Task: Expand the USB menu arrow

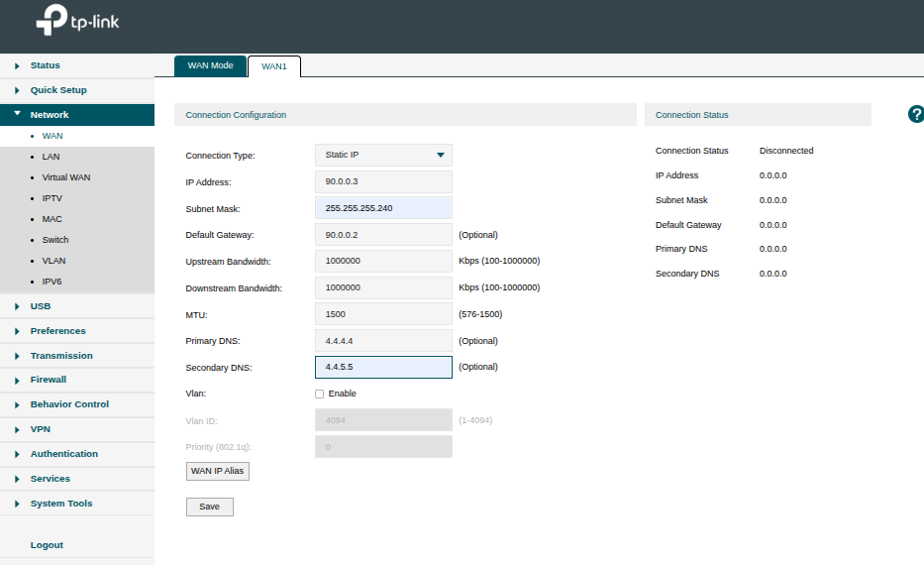Action: coord(17,306)
